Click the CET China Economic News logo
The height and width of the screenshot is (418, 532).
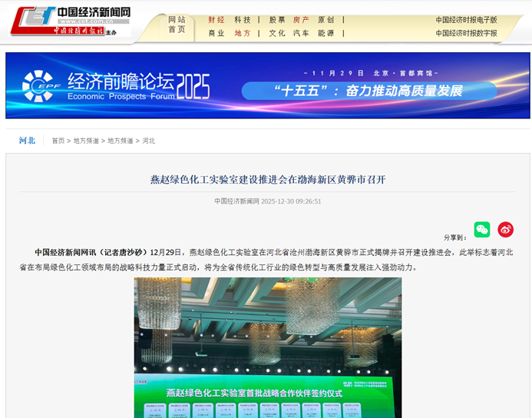[x=70, y=21]
